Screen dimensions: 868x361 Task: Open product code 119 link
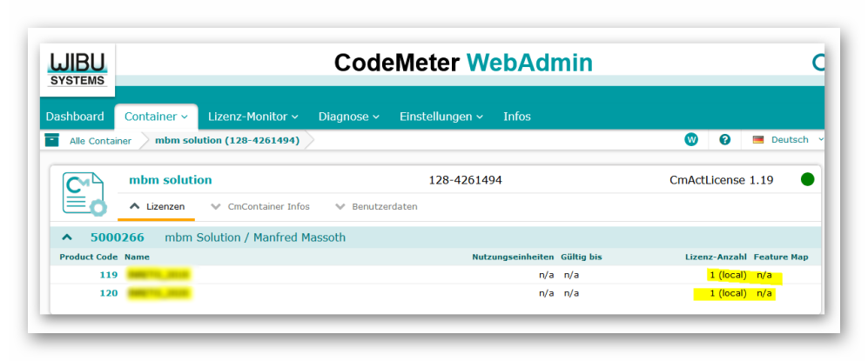[108, 275]
